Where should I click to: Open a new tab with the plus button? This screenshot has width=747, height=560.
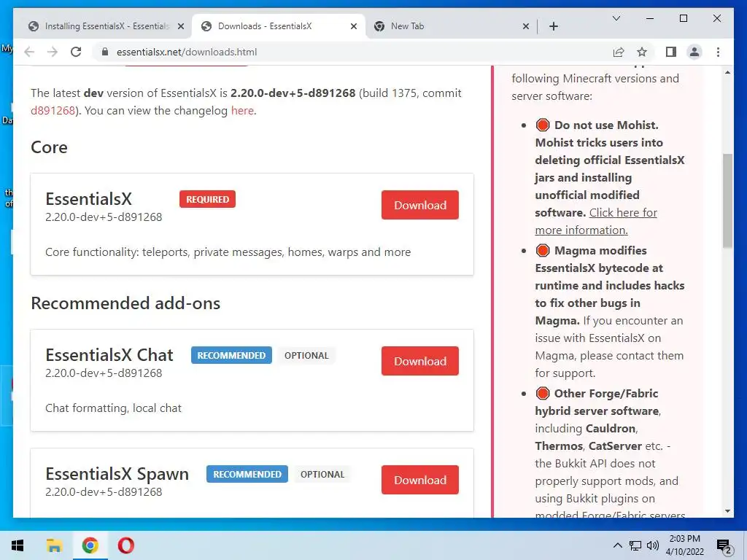(x=553, y=26)
